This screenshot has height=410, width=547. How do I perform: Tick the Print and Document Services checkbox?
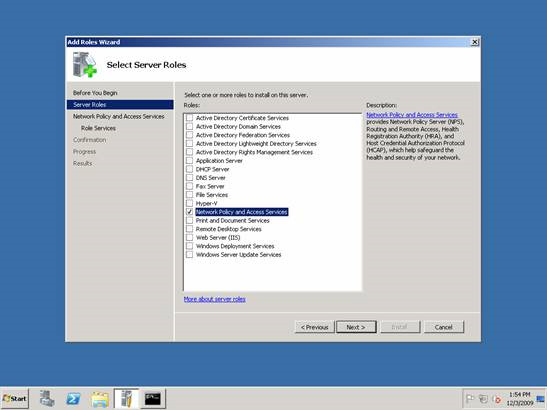[189, 221]
